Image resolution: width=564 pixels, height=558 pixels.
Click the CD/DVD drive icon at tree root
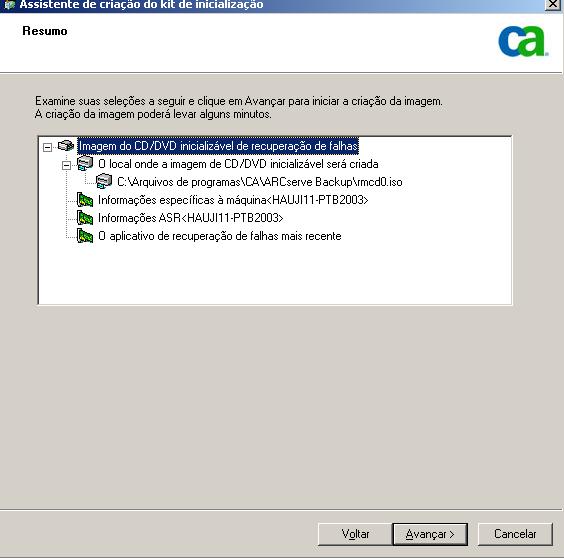pyautogui.click(x=66, y=146)
